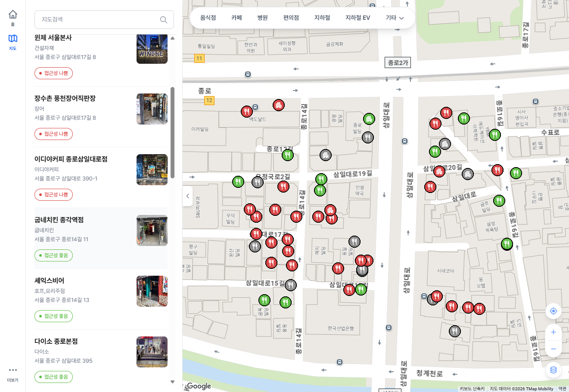Open 장수촌 풍천장어직판장 list entry
Image resolution: width=569 pixels, height=392 pixels.
click(x=101, y=117)
